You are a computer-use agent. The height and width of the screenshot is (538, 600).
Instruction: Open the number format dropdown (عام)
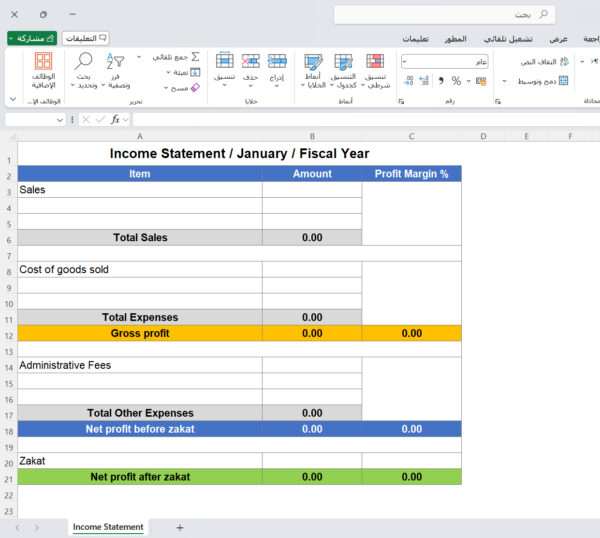coord(445,61)
